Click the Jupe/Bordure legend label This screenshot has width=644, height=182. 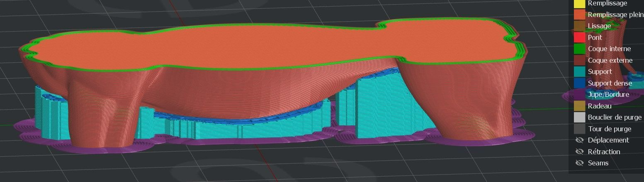click(608, 94)
